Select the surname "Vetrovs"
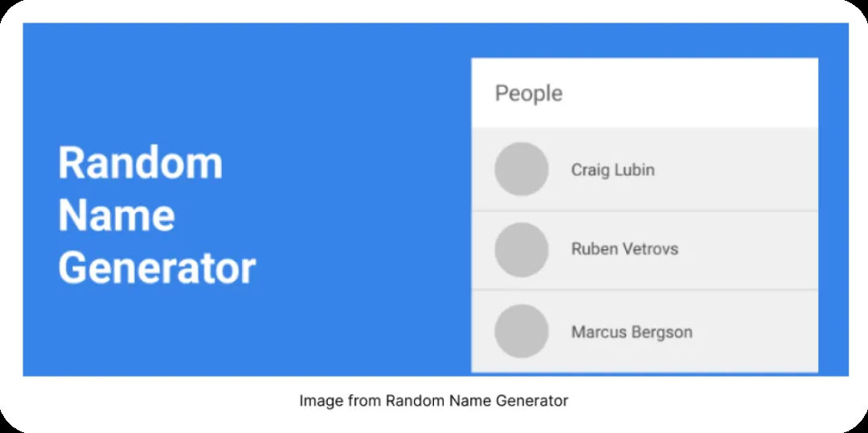Viewport: 868px width, 433px height. coord(650,249)
